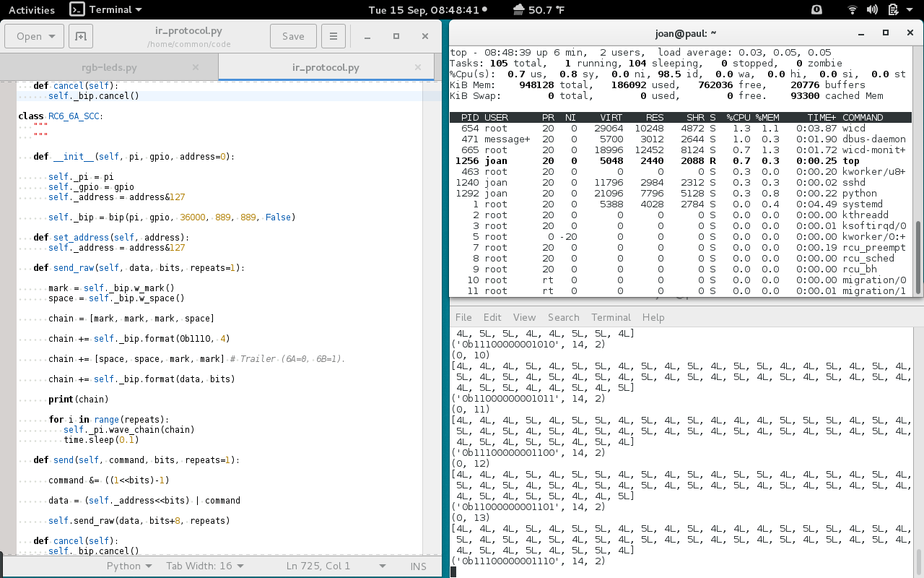Viewport: 924px width, 578px height.
Task: Close the ir_protocol.py tab
Action: coord(418,67)
